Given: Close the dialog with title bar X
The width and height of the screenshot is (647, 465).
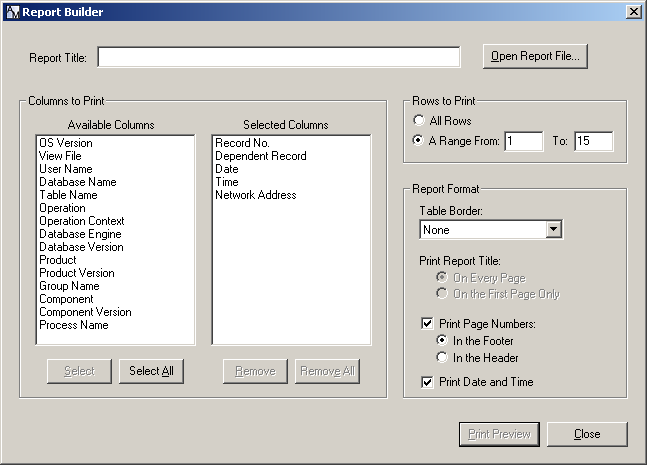Looking at the screenshot, I should [x=633, y=11].
